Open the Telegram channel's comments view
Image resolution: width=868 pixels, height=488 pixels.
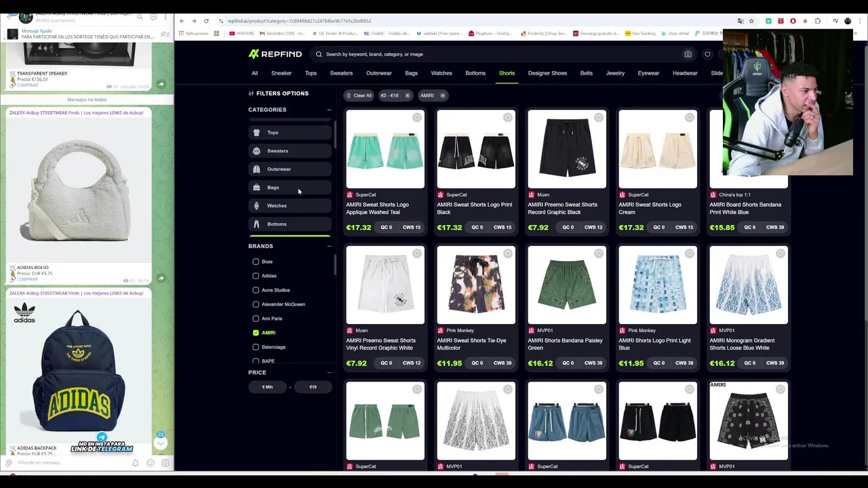(x=153, y=17)
